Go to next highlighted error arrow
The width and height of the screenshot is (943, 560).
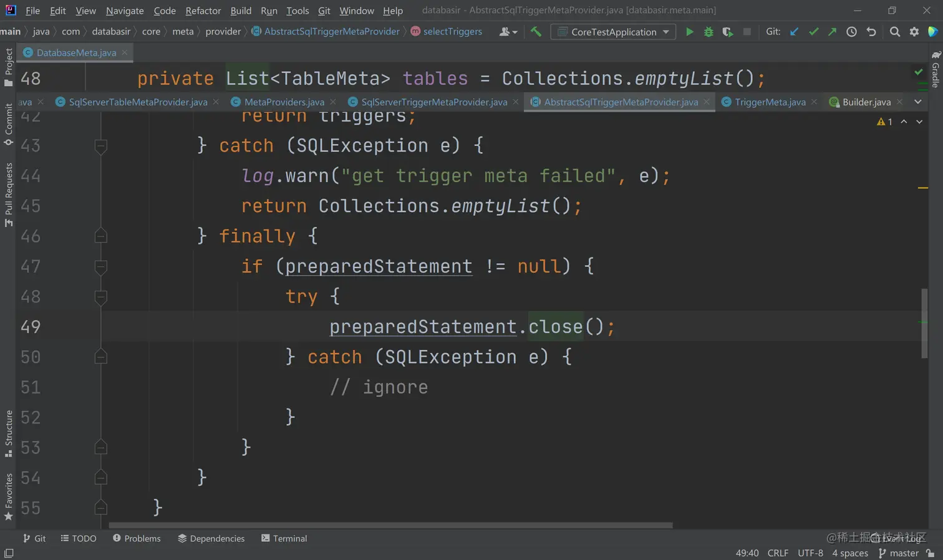(919, 122)
